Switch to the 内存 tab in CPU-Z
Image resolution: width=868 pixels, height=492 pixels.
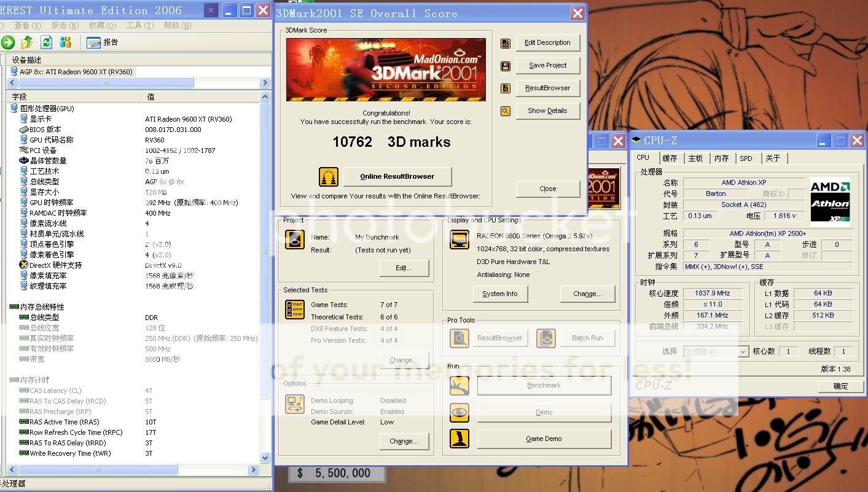pyautogui.click(x=721, y=158)
